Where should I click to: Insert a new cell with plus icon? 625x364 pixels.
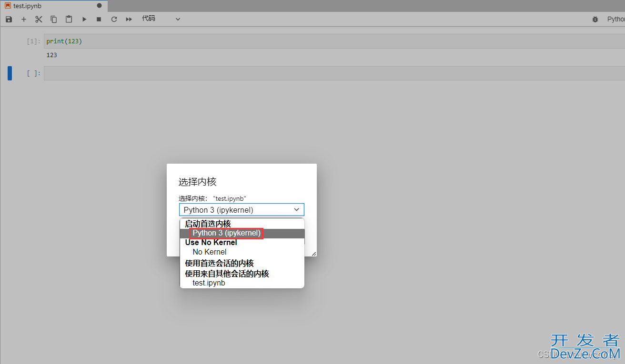coord(24,19)
